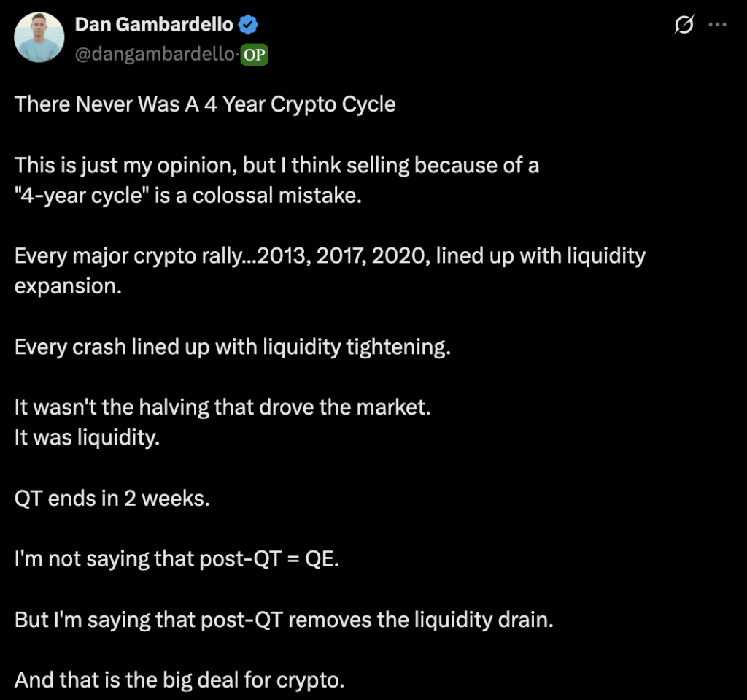Click the big deal for crypto line
747x700 pixels.
point(179,680)
